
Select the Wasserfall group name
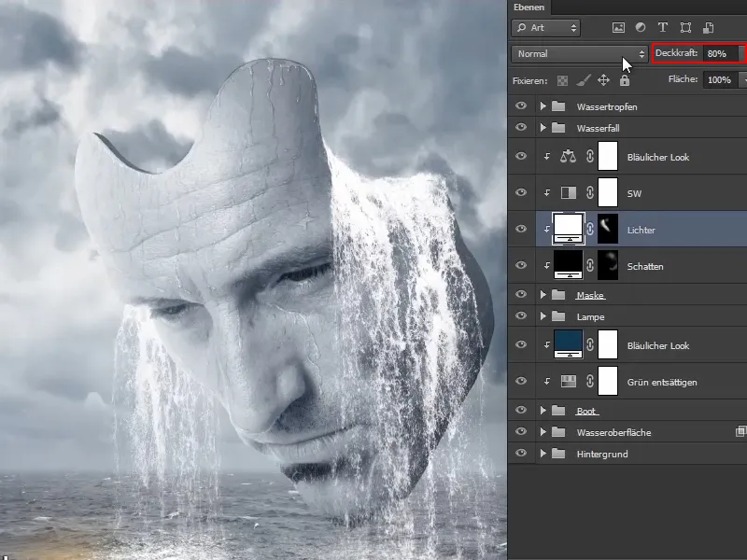(x=598, y=129)
